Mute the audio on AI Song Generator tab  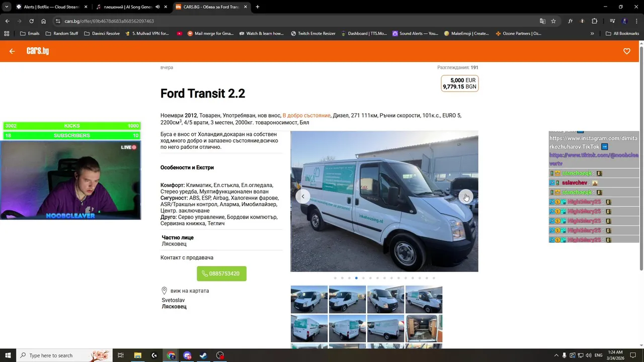pos(158,7)
